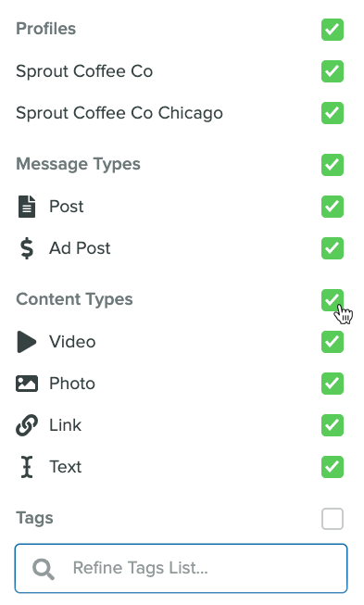
Task: Turn off the Link content checkbox
Action: (x=333, y=425)
